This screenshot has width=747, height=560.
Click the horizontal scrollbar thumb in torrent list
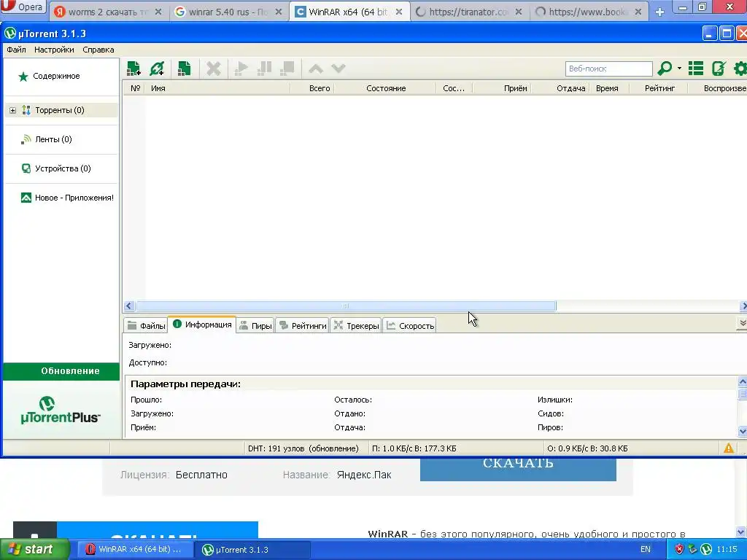click(346, 306)
